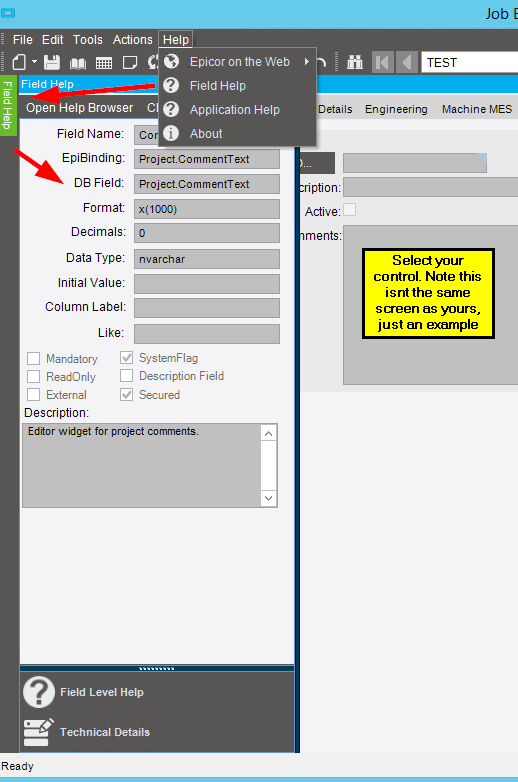The height and width of the screenshot is (782, 518).
Task: Toggle the ReadOnly checkbox
Action: [33, 377]
